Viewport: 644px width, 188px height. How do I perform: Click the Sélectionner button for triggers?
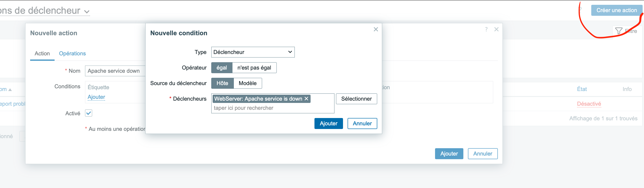[356, 99]
